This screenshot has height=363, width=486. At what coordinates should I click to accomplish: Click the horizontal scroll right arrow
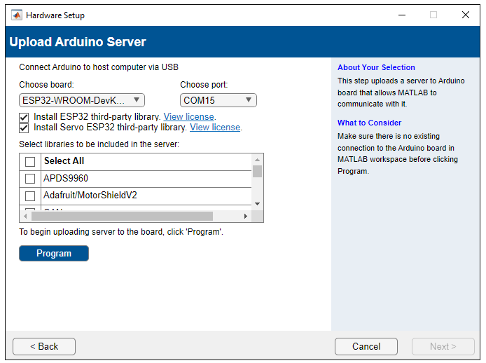[x=246, y=216]
